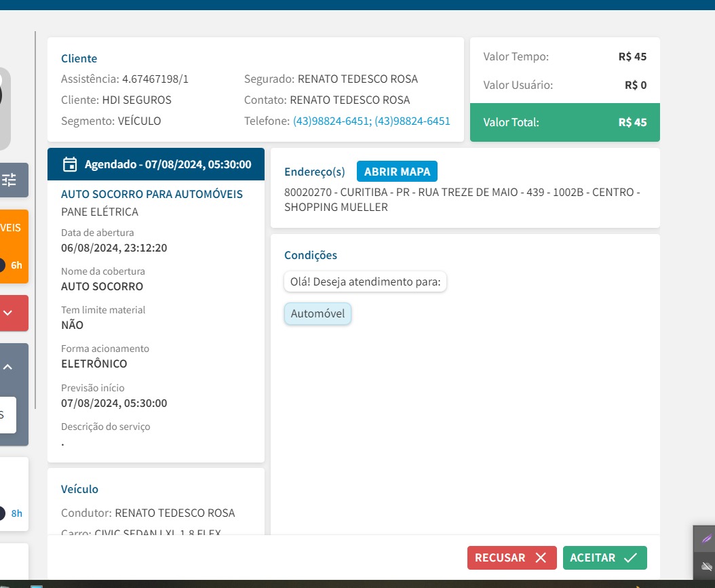Click the HDI SEGUROS client name
Viewport: 715px width, 588px height.
point(136,100)
